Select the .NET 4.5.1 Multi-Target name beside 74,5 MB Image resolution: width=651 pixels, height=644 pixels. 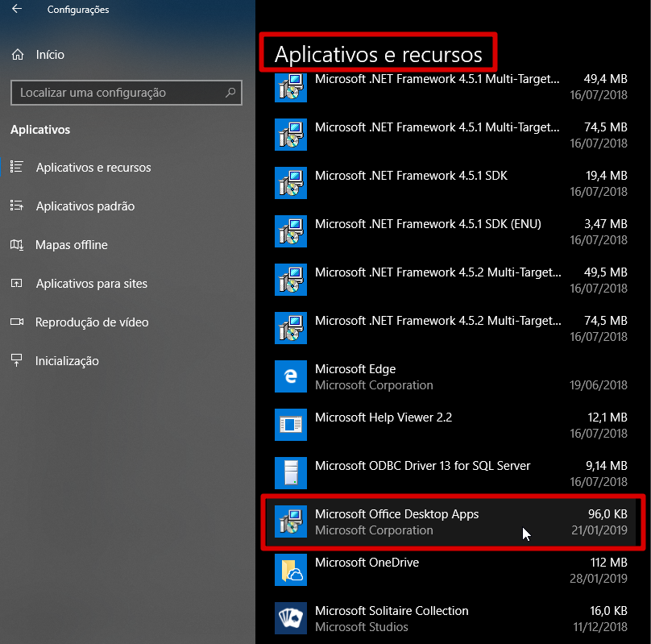(437, 127)
